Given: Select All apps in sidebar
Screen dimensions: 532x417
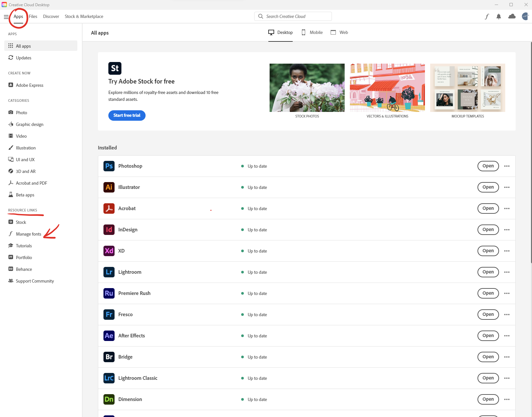Looking at the screenshot, I should (41, 46).
